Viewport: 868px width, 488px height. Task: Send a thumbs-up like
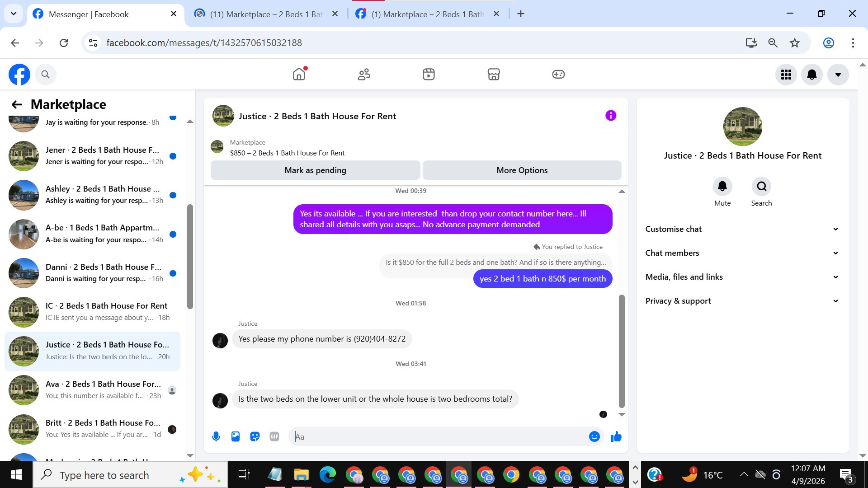(x=616, y=436)
